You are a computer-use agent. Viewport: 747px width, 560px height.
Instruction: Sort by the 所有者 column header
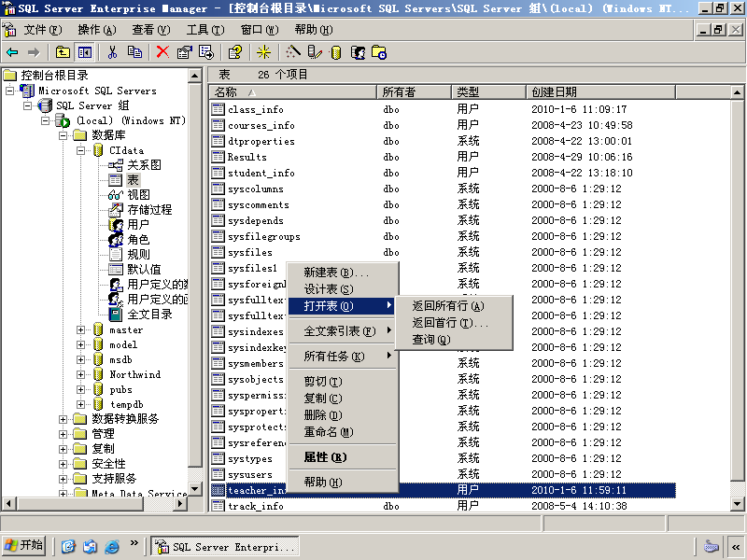414,91
